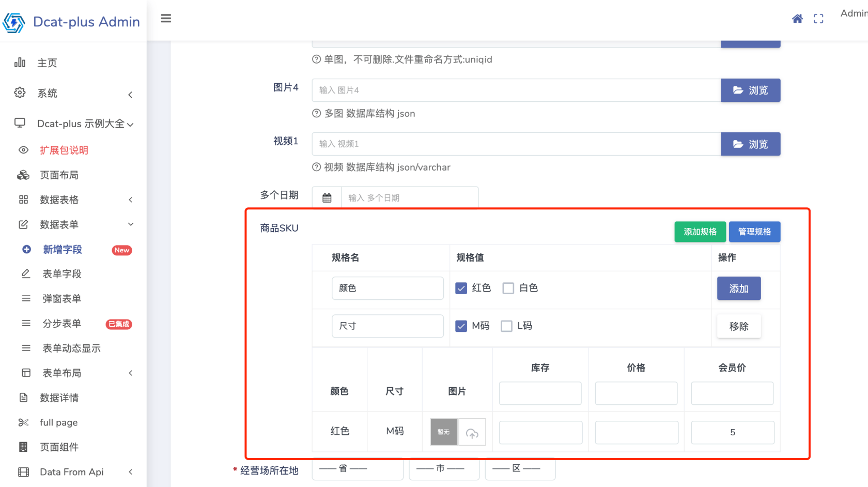Image resolution: width=868 pixels, height=487 pixels.
Task: Uncheck the M码 checkbox
Action: (461, 326)
